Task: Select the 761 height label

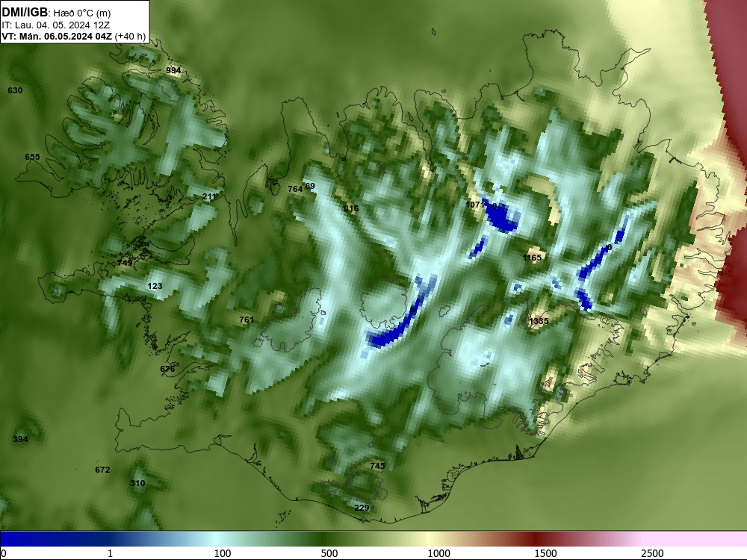Action: click(247, 320)
